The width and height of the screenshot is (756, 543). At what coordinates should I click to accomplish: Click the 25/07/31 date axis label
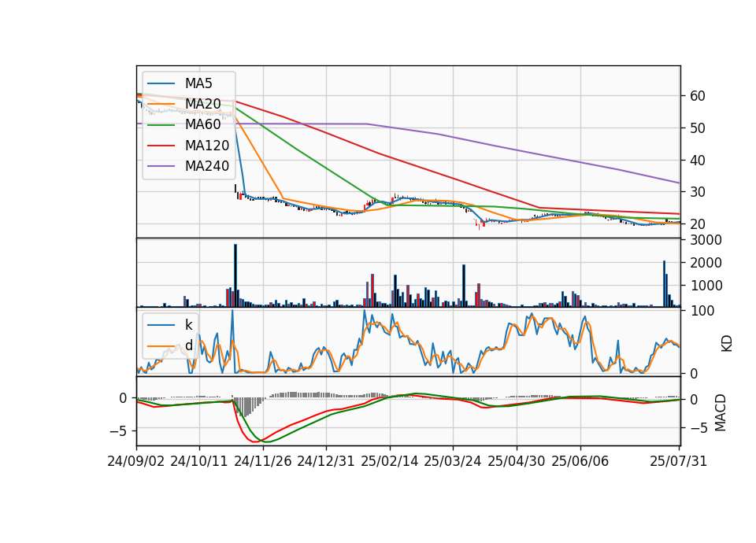click(x=678, y=461)
